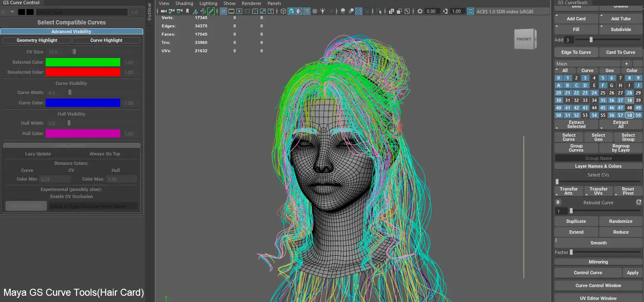
Task: Toggle the grid display in the viewport
Action: point(224,11)
